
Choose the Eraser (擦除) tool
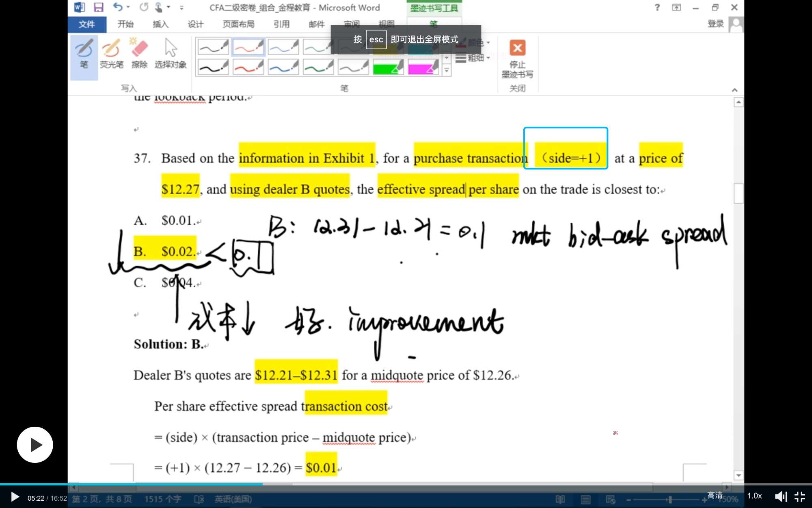[x=139, y=54]
